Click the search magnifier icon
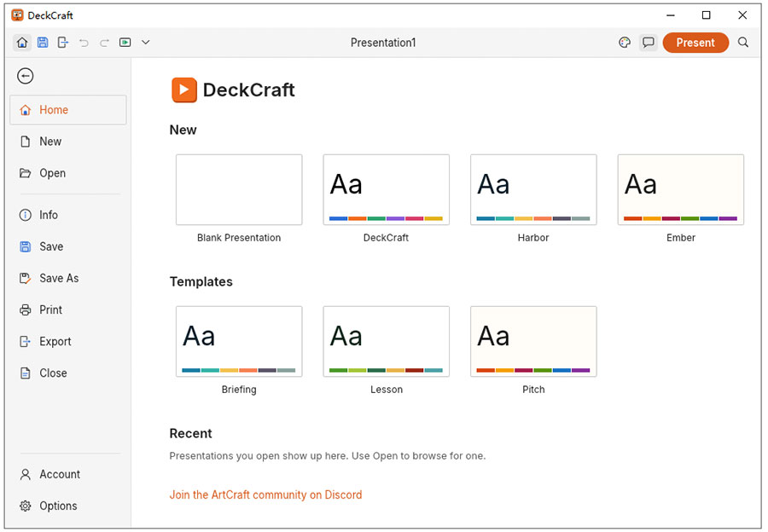Viewport: 768px width, 532px height. (743, 43)
